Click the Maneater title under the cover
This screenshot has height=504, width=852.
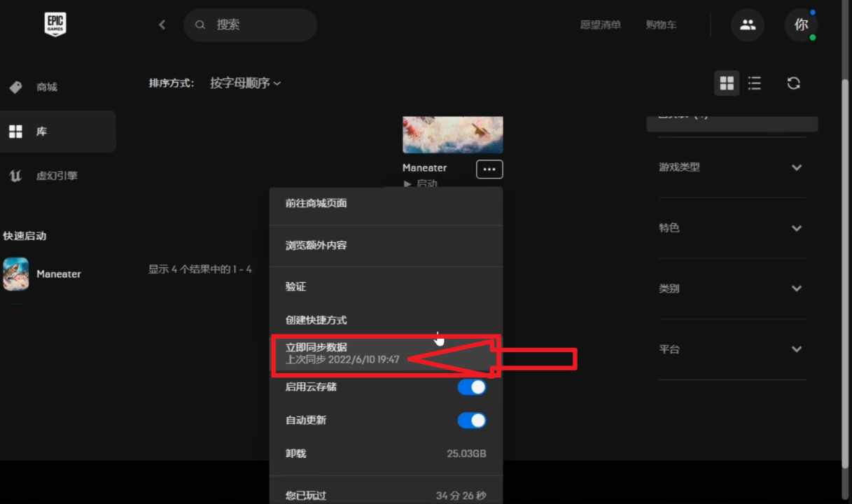[425, 168]
